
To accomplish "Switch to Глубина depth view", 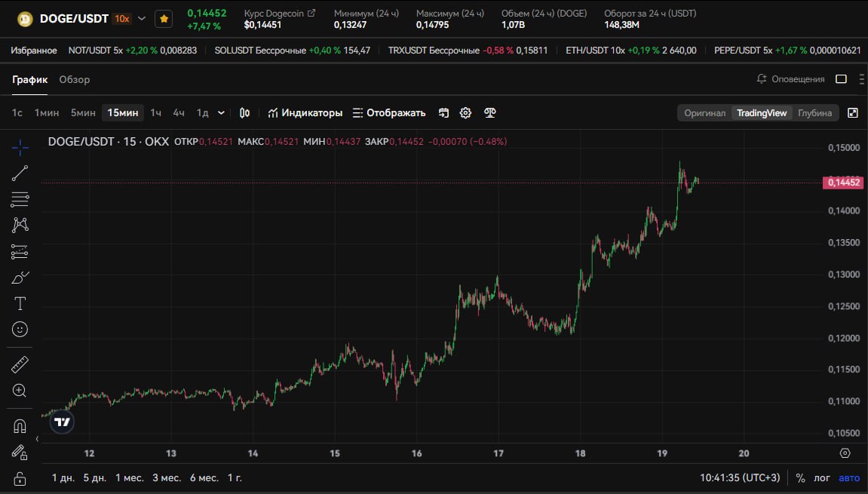I will tap(815, 113).
